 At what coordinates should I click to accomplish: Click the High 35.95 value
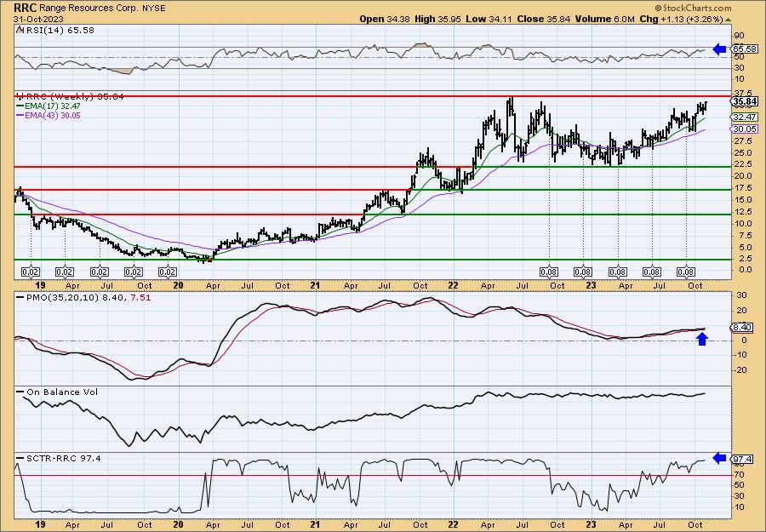[x=438, y=19]
